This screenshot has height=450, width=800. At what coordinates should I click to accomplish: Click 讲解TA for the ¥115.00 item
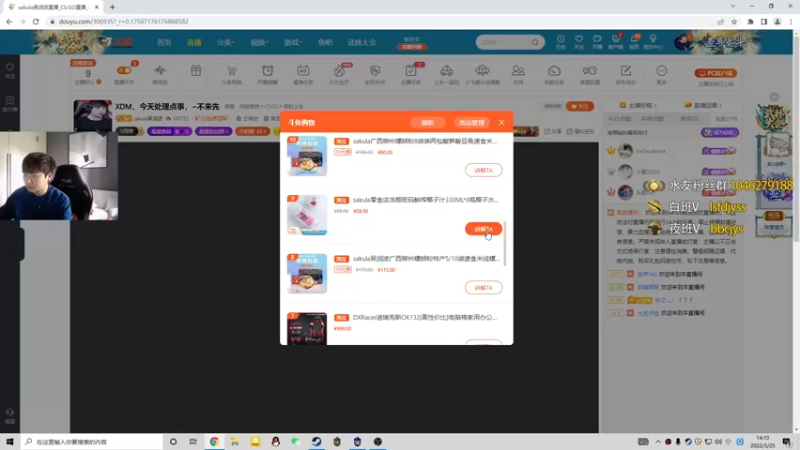click(484, 287)
